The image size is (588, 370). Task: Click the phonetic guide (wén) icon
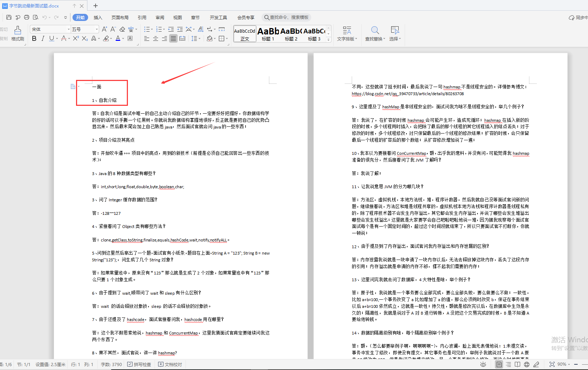[x=131, y=29]
